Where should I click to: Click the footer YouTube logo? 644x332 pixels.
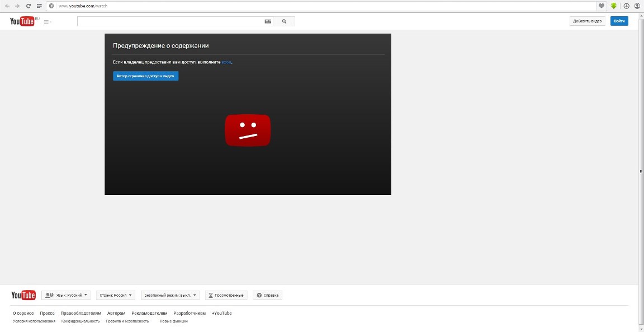pyautogui.click(x=23, y=295)
